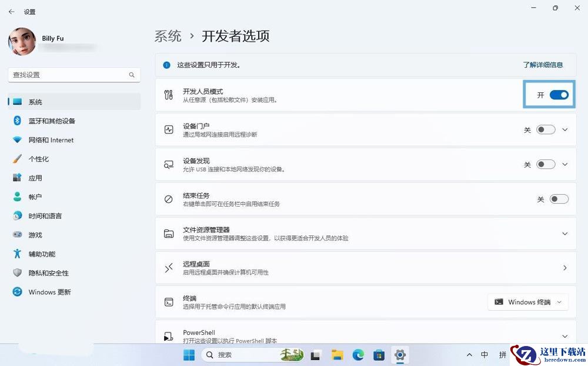This screenshot has height=366, width=588.
Task: Click the 设备门户 pulse icon
Action: point(169,130)
